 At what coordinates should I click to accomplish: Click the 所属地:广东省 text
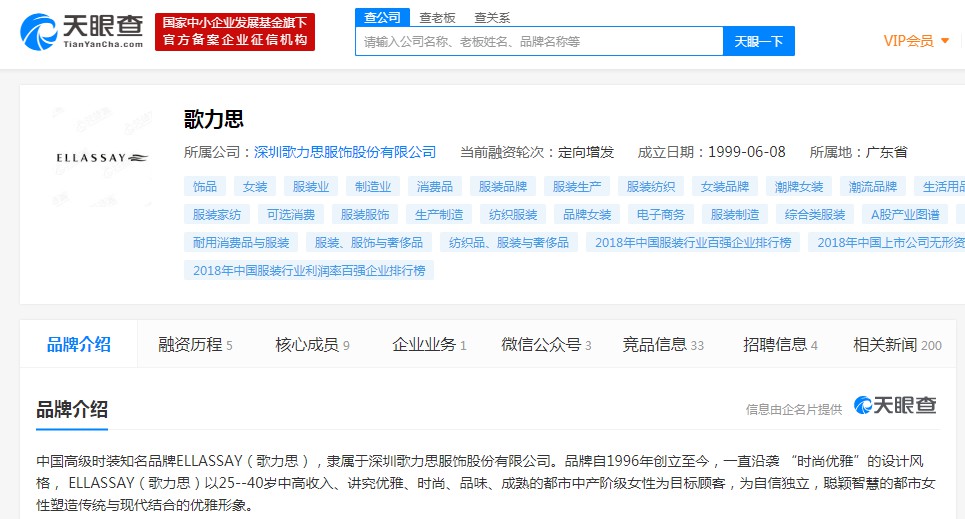(x=858, y=152)
